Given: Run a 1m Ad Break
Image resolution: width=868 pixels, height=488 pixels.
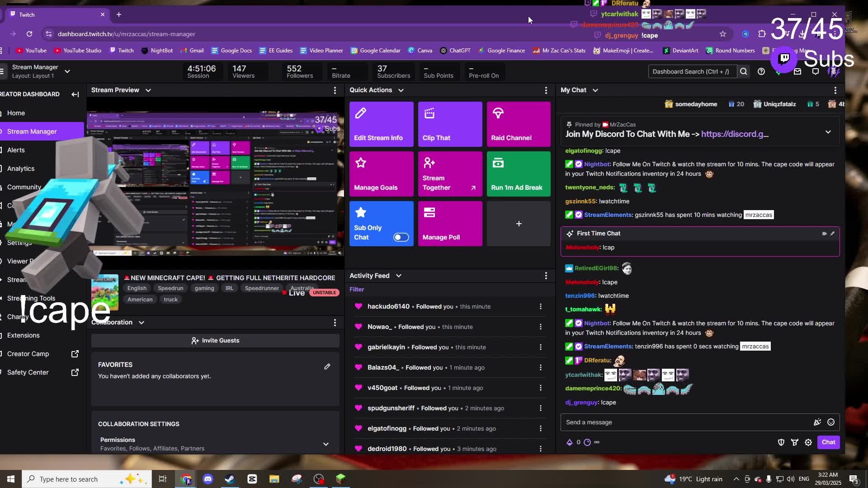Looking at the screenshot, I should [x=519, y=174].
